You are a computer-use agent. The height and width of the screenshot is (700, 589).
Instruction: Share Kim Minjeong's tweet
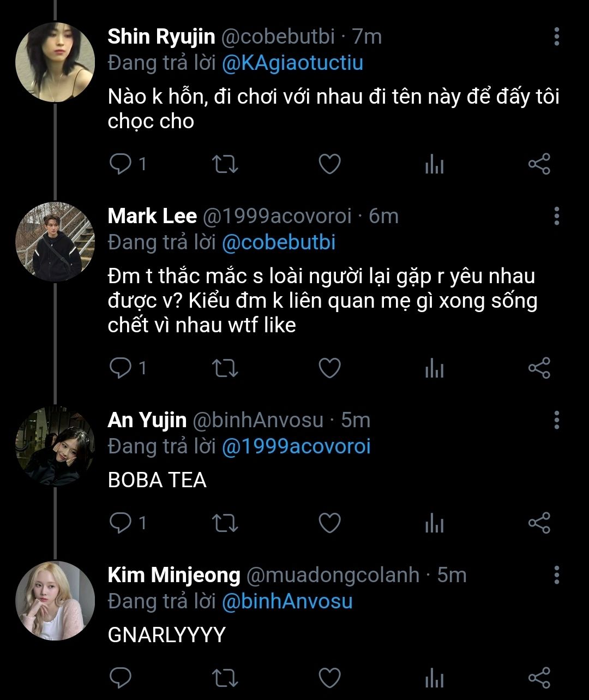(539, 678)
